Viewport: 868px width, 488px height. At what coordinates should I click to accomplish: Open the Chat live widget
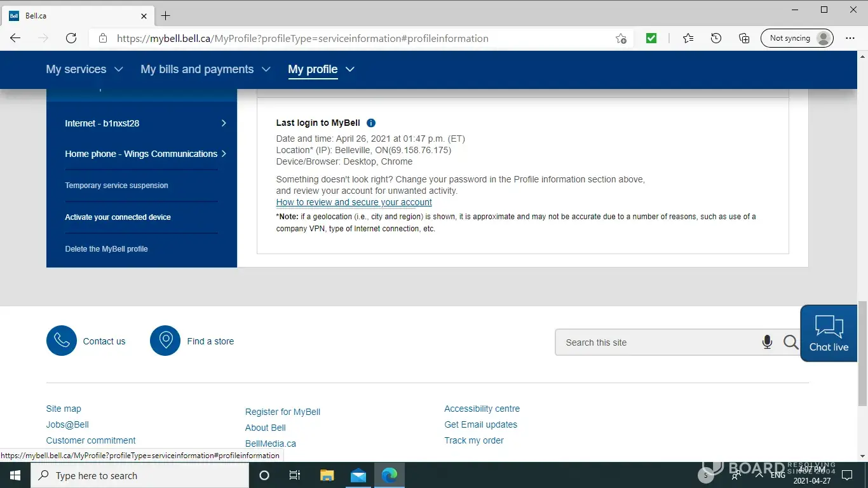click(829, 334)
